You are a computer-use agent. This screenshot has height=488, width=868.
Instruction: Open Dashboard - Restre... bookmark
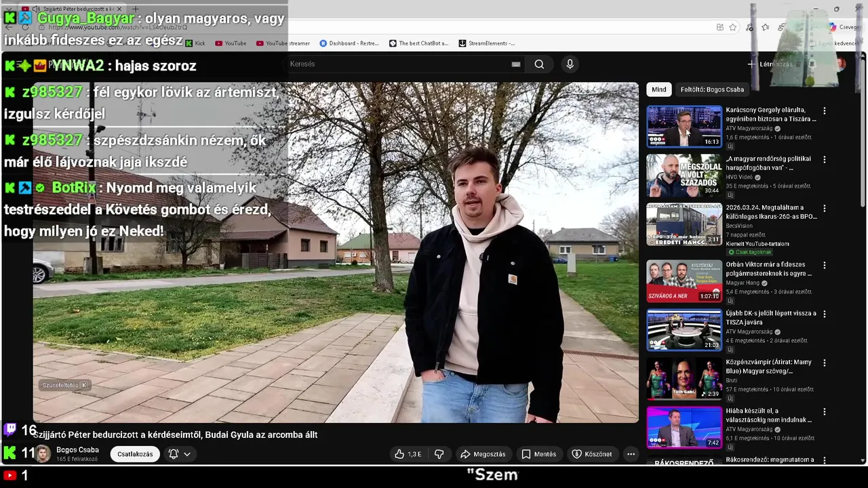click(x=349, y=43)
